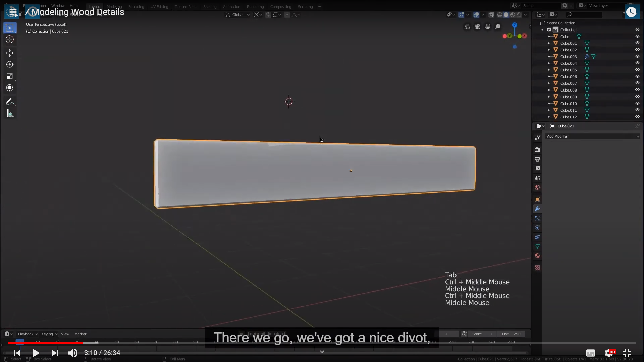Switch to the Sculpting workspace tab
The height and width of the screenshot is (362, 644).
pyautogui.click(x=136, y=7)
